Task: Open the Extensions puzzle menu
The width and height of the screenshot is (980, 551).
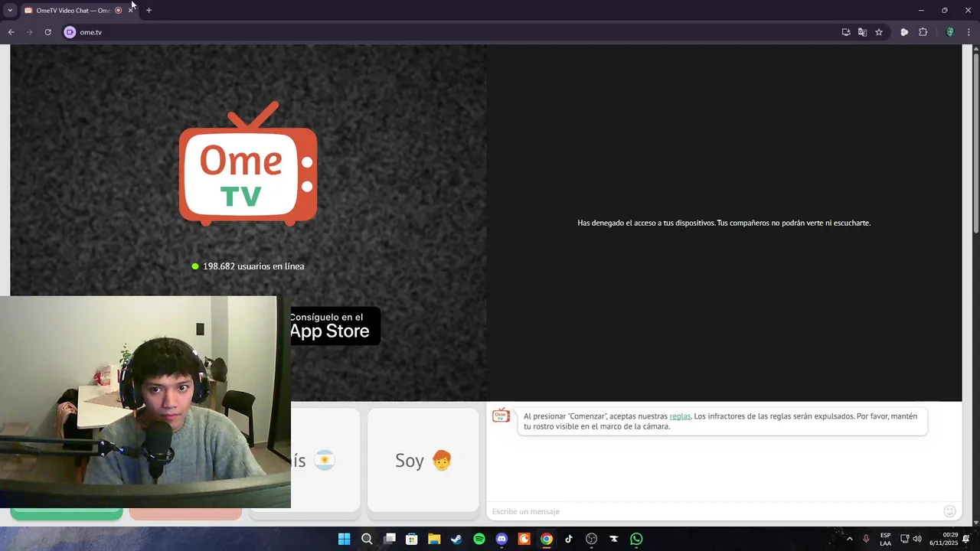Action: 923,32
